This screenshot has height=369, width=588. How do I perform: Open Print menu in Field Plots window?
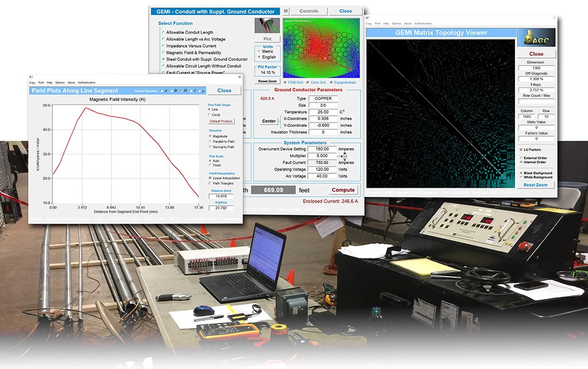pos(41,83)
